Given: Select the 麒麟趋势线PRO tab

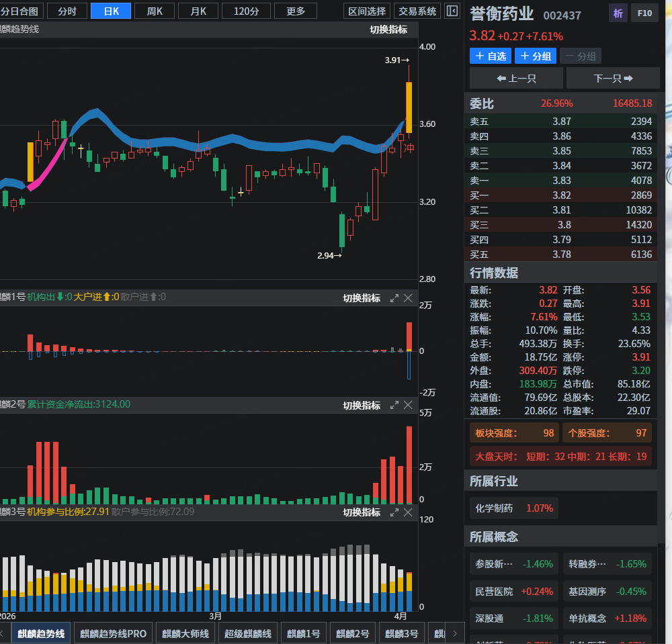Looking at the screenshot, I should 113,633.
